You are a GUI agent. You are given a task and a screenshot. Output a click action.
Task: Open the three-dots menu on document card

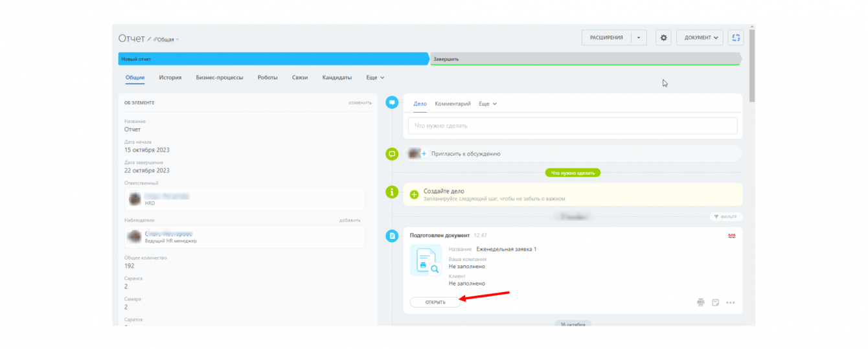pos(731,302)
